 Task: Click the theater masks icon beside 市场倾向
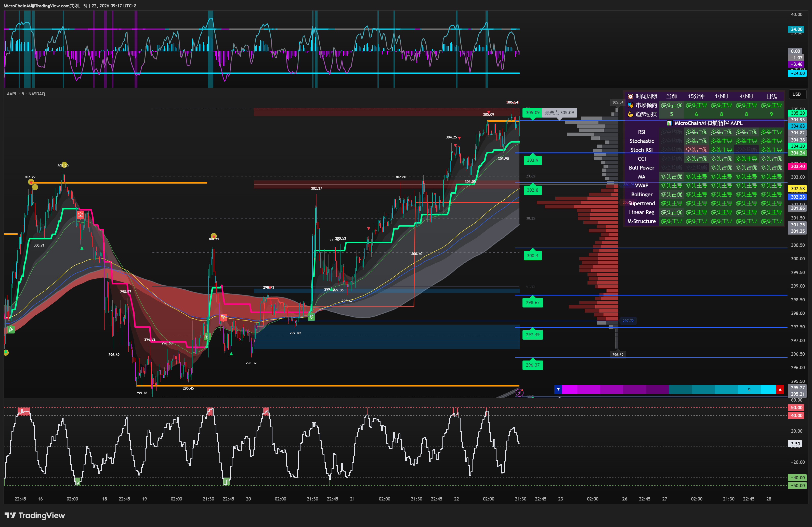630,105
